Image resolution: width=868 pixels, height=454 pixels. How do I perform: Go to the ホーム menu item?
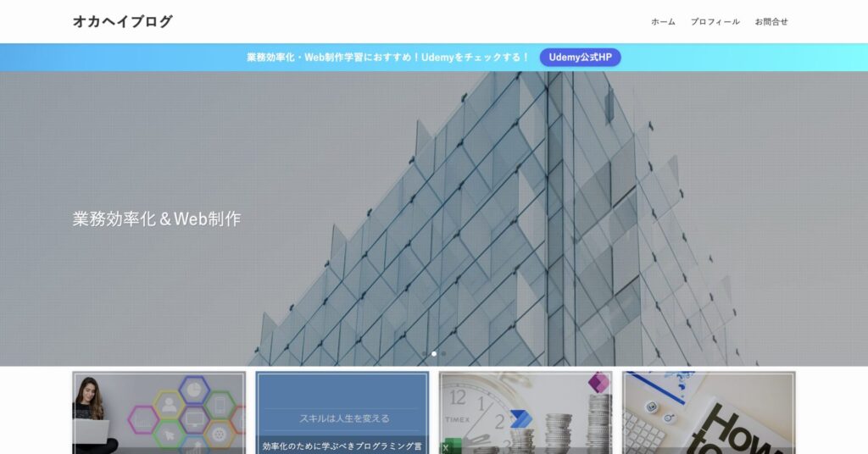coord(663,22)
